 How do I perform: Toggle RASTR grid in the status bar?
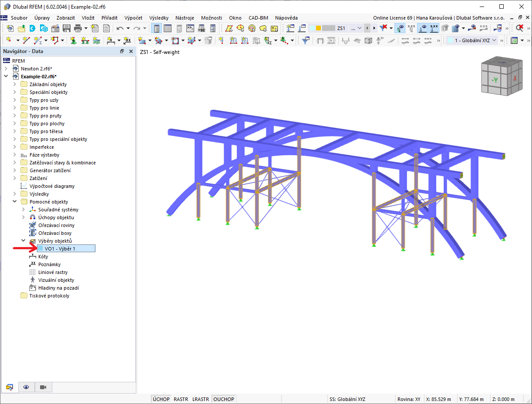[181, 399]
